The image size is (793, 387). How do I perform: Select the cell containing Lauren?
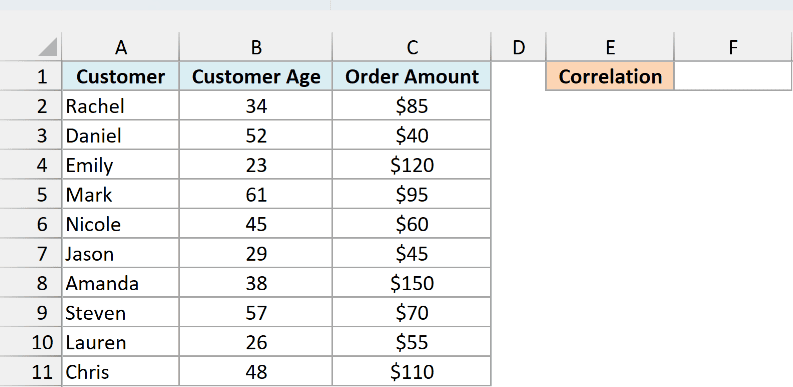click(120, 342)
